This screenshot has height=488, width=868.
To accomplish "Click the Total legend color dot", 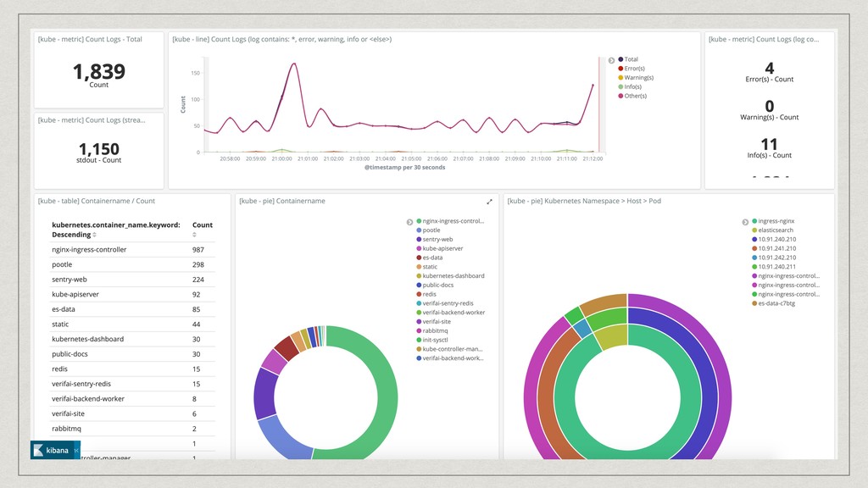I will point(621,59).
